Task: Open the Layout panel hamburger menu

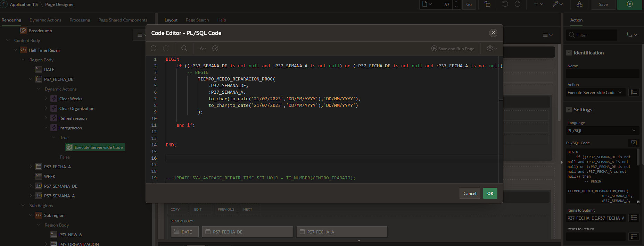Action: 548,35
